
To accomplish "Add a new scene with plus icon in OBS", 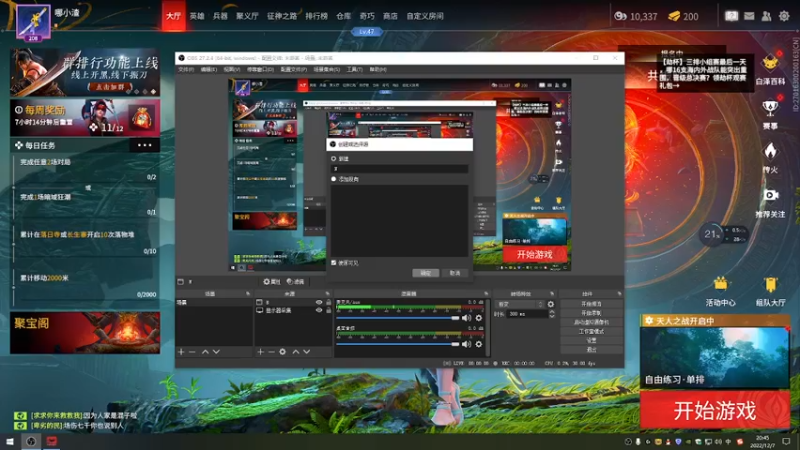I will tap(181, 352).
